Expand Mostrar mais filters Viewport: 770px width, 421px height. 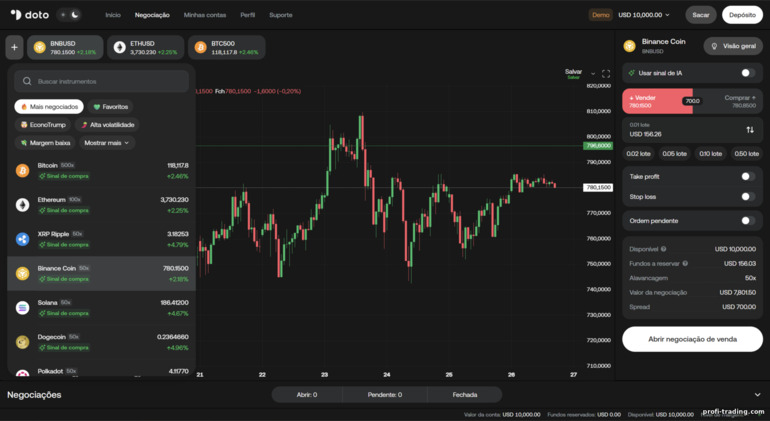(x=107, y=143)
